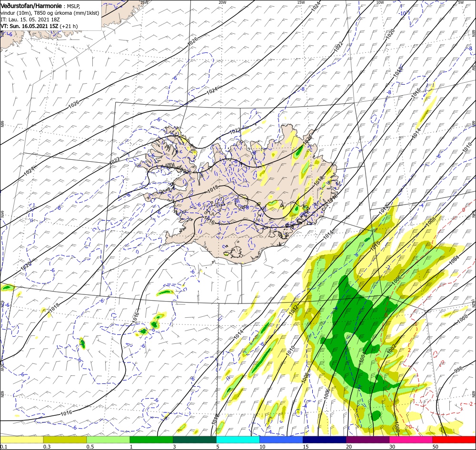The height and width of the screenshot is (450, 476).
Task: Click the '998' isobar pressure label
Action: (458, 369)
